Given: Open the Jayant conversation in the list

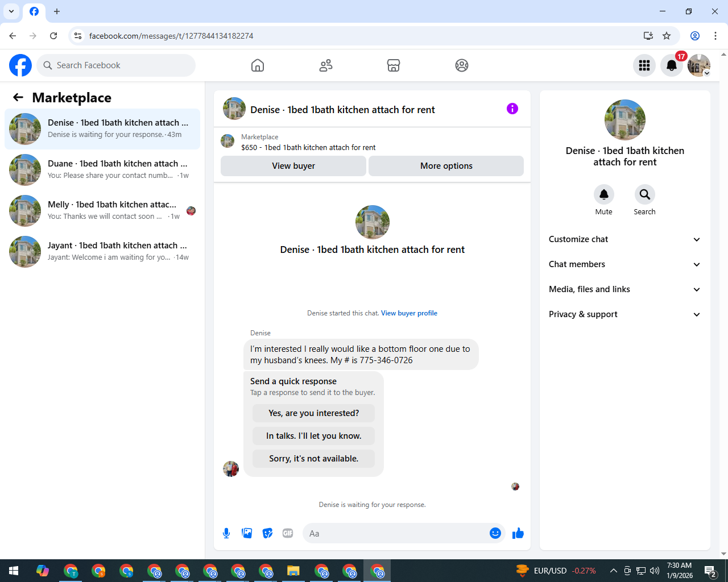Looking at the screenshot, I should [x=102, y=252].
